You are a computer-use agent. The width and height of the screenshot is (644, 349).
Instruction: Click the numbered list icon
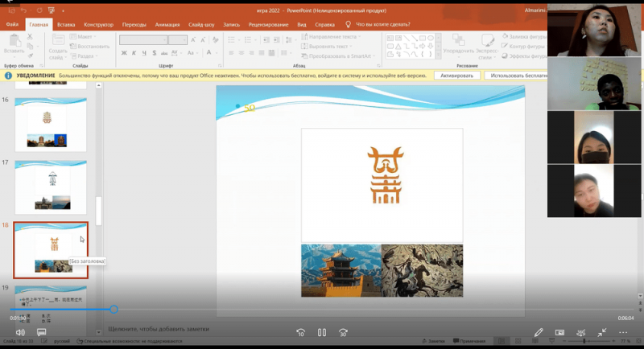pos(250,39)
